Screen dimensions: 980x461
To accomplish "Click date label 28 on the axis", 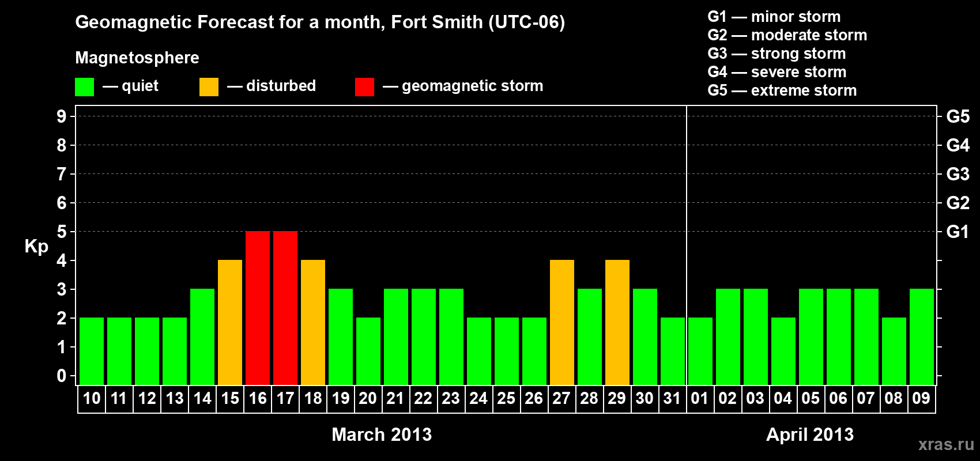I will coord(590,399).
